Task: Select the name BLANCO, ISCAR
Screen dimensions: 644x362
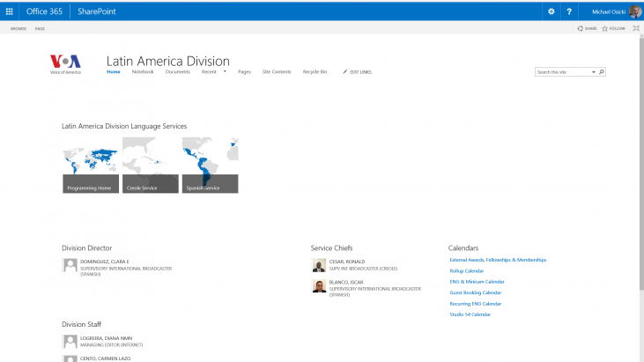Action: [346, 283]
